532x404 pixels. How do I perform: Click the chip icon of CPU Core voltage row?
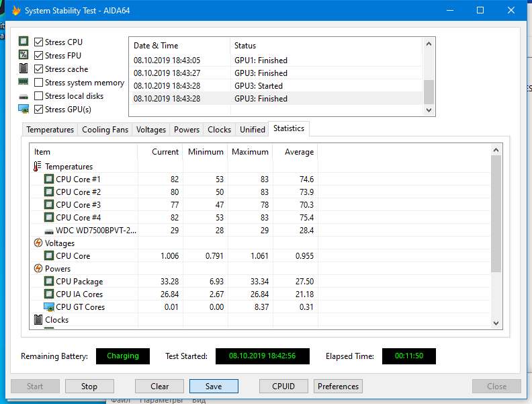(49, 255)
